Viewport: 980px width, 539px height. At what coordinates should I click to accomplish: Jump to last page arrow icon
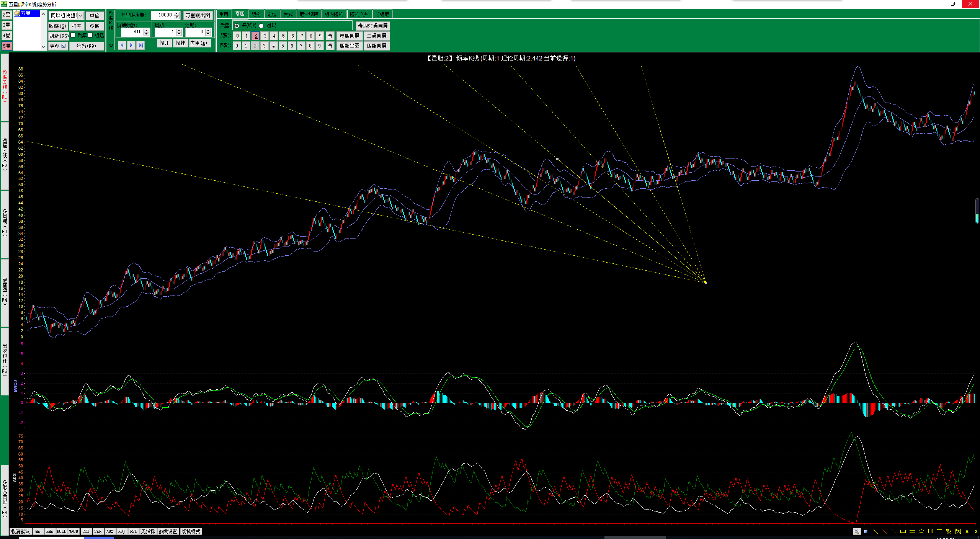(x=140, y=45)
